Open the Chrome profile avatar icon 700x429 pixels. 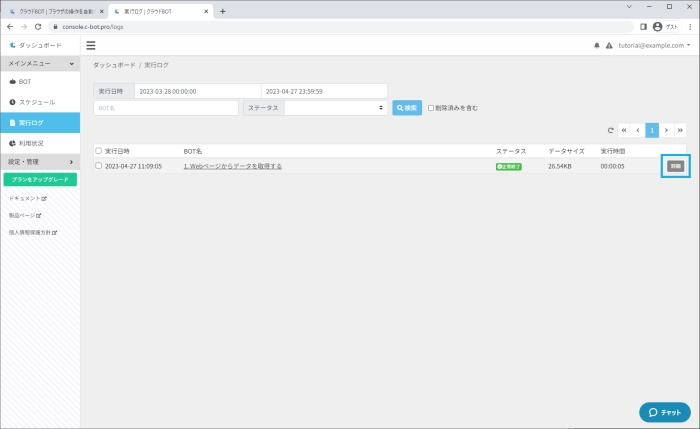(657, 27)
